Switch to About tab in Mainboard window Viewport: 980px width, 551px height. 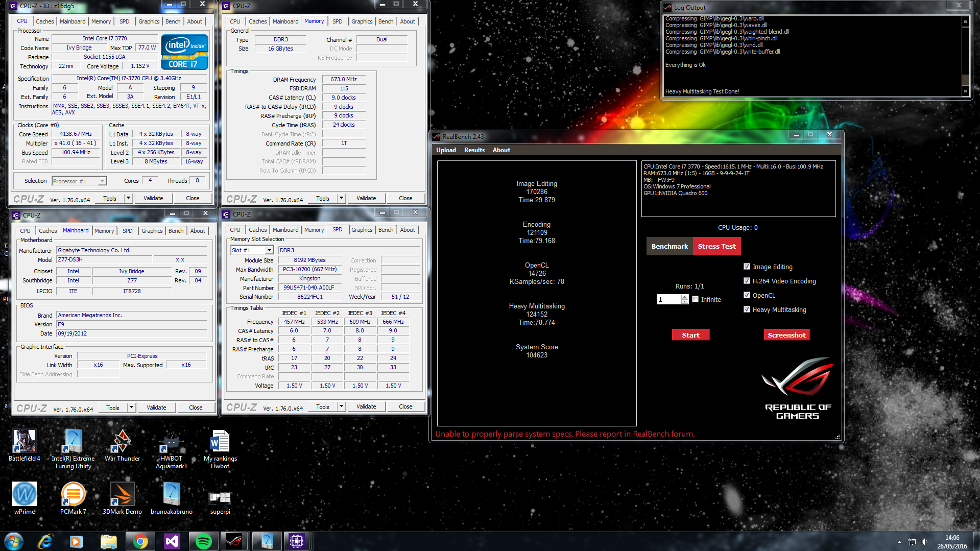click(198, 231)
